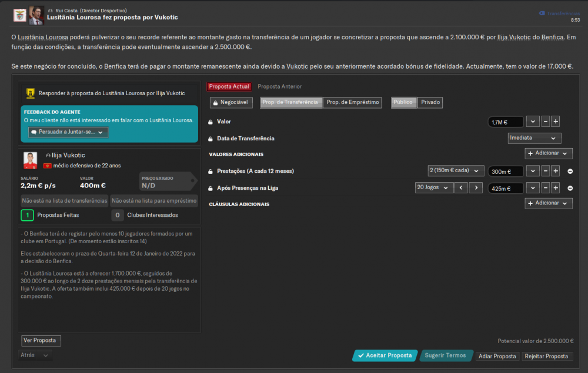Viewport: 588px width, 373px height.
Task: Decrease Após Presenças amount with minus
Action: click(546, 187)
